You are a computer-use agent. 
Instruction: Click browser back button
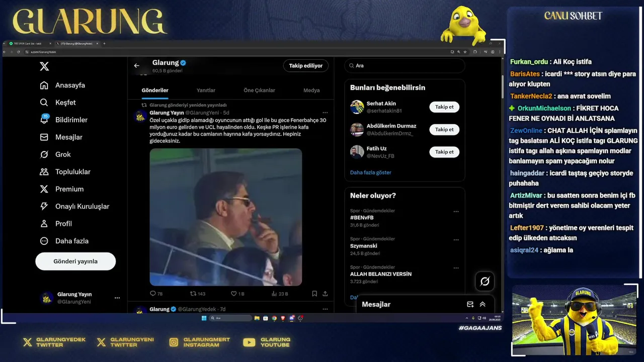pyautogui.click(x=6, y=52)
